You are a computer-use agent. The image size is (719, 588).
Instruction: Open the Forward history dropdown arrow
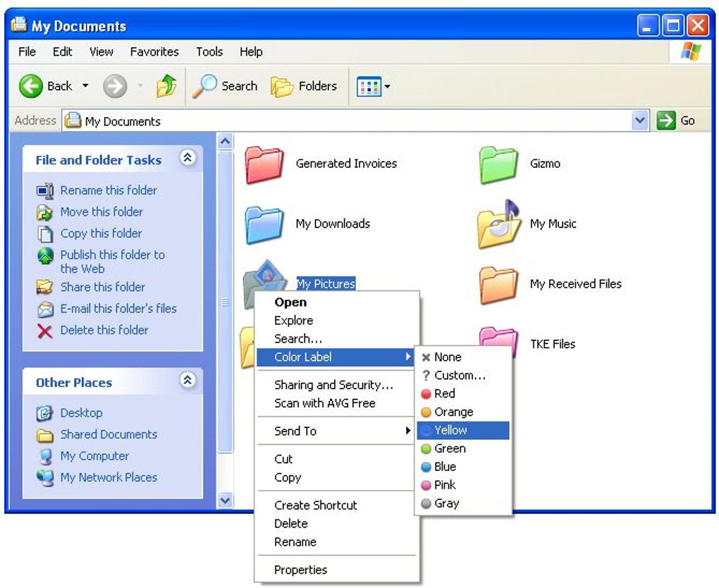[x=140, y=86]
